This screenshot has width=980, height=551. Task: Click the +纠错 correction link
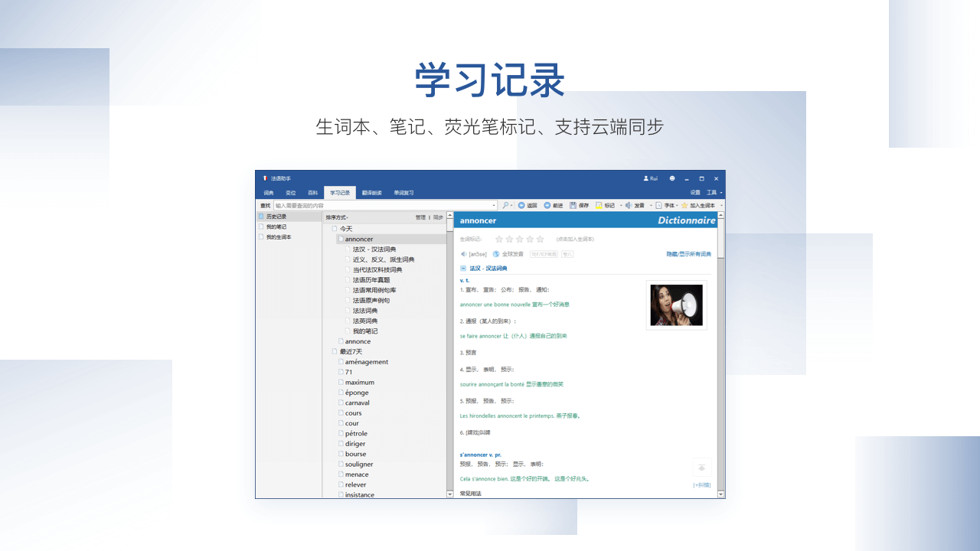click(x=701, y=484)
